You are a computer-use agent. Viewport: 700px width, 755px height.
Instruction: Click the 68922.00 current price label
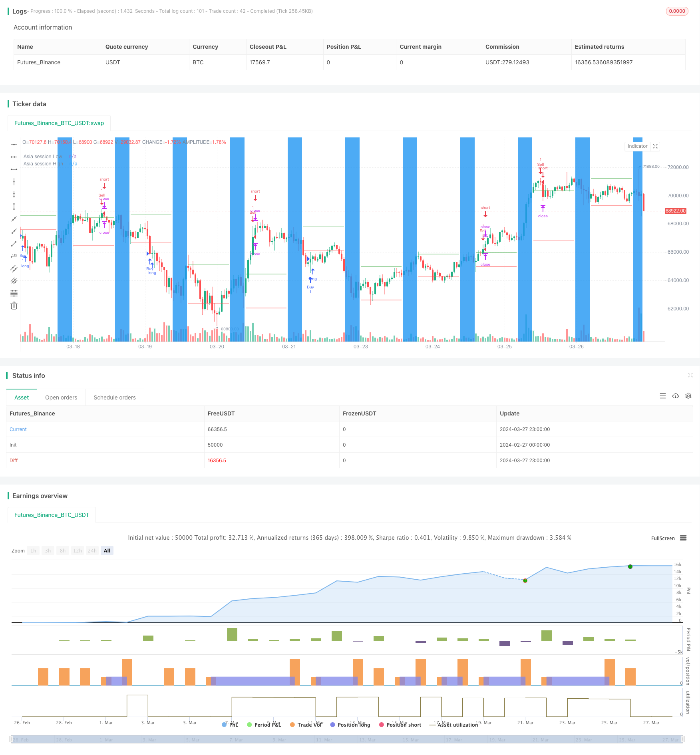pyautogui.click(x=675, y=211)
